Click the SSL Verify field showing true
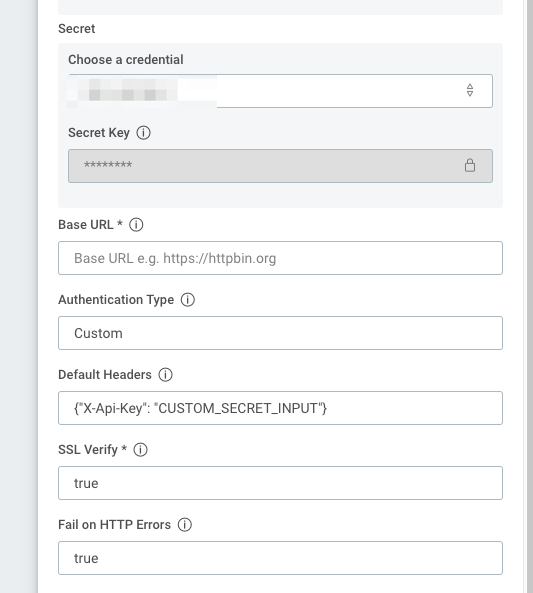533x593 pixels. pyautogui.click(x=280, y=483)
